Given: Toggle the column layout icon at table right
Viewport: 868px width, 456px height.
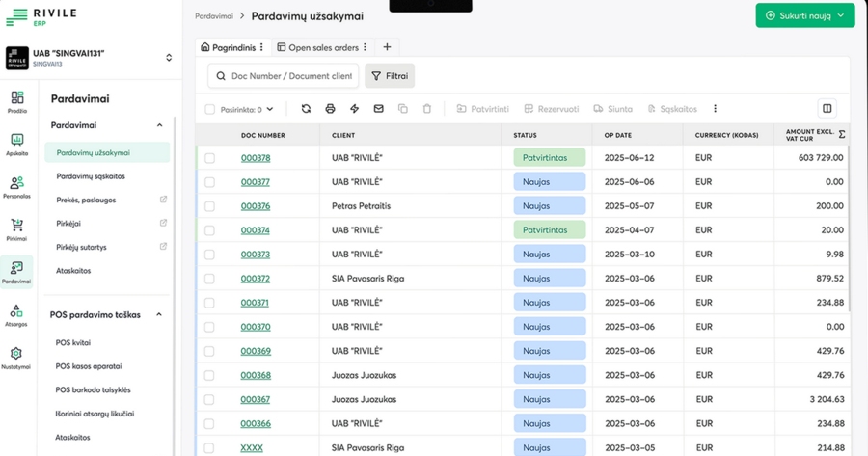Looking at the screenshot, I should pos(827,109).
